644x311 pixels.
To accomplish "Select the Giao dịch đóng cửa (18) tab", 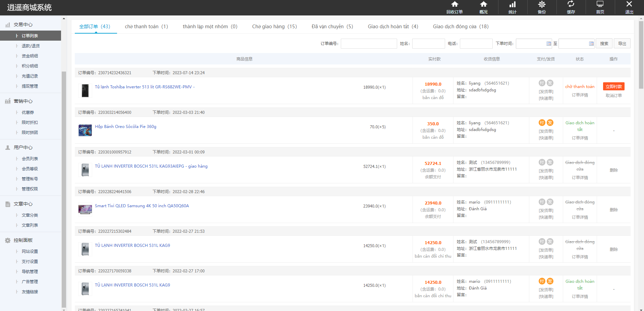I will (461, 27).
